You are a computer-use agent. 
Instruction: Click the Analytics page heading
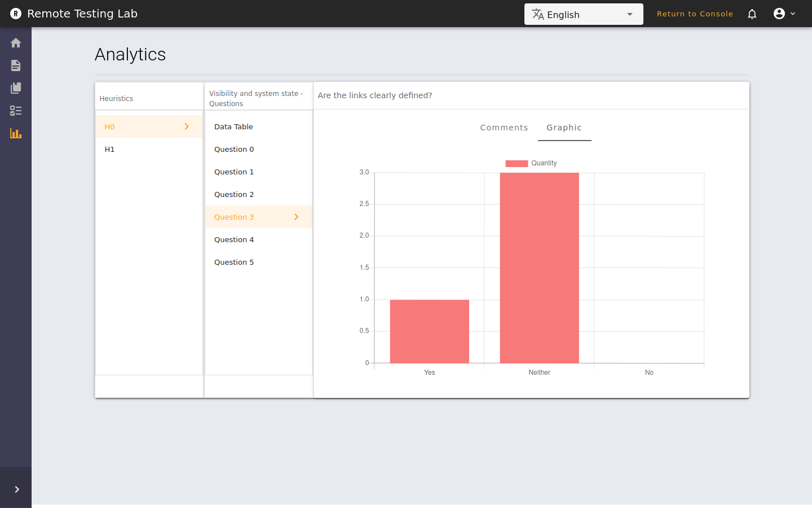click(x=130, y=54)
